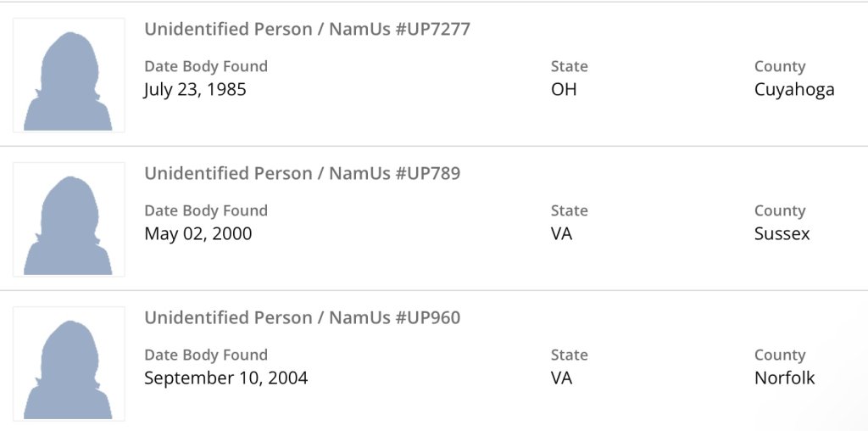Click County label in the UP960 record
Viewport: 868px width, 431px height.
779,355
